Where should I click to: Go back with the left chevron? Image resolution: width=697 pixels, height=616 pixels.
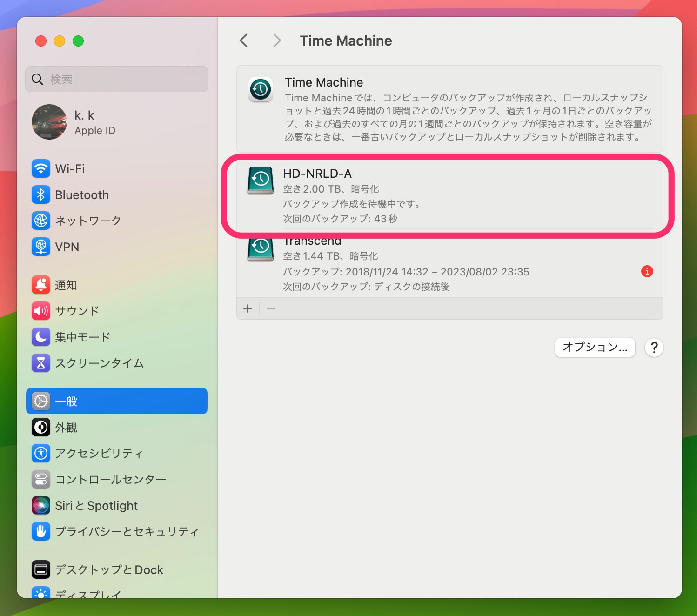[x=243, y=40]
